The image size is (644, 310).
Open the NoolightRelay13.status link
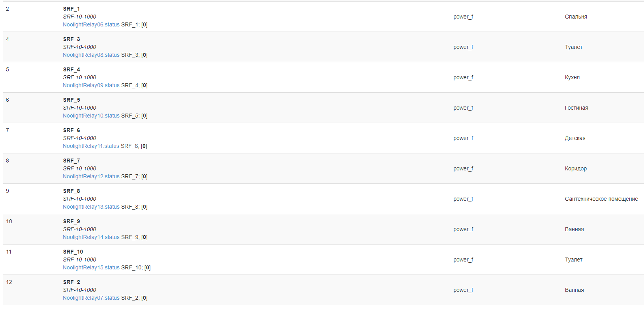(x=91, y=207)
